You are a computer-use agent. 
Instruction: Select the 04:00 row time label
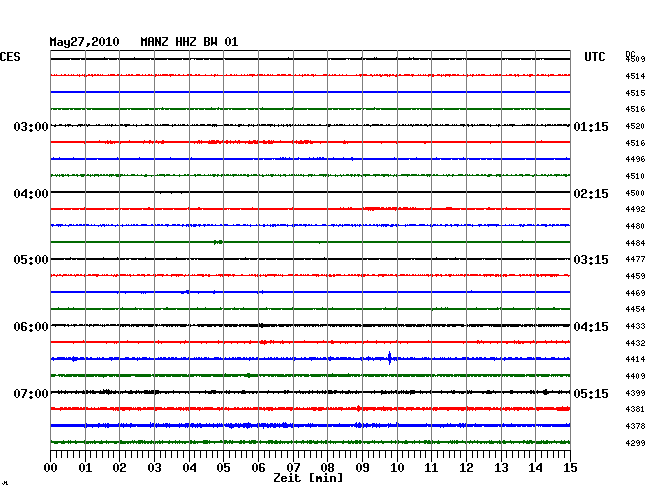[30, 193]
